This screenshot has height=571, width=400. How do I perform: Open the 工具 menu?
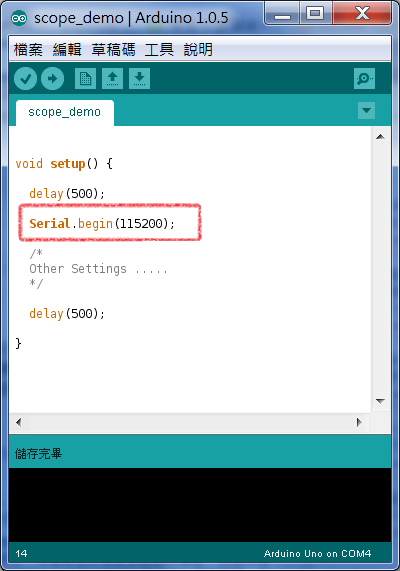[x=159, y=50]
